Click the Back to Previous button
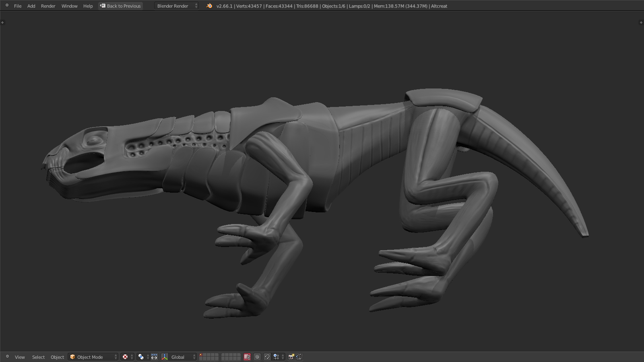 click(x=121, y=6)
